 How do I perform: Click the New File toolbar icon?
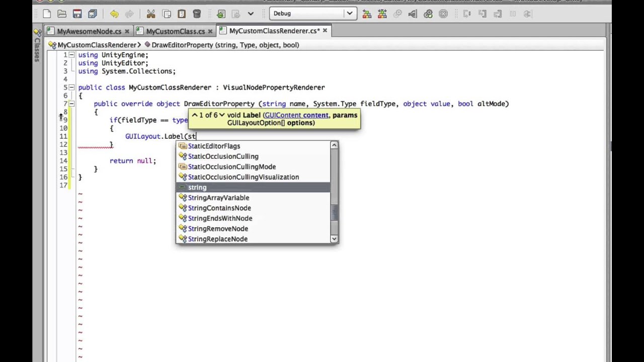(46, 14)
